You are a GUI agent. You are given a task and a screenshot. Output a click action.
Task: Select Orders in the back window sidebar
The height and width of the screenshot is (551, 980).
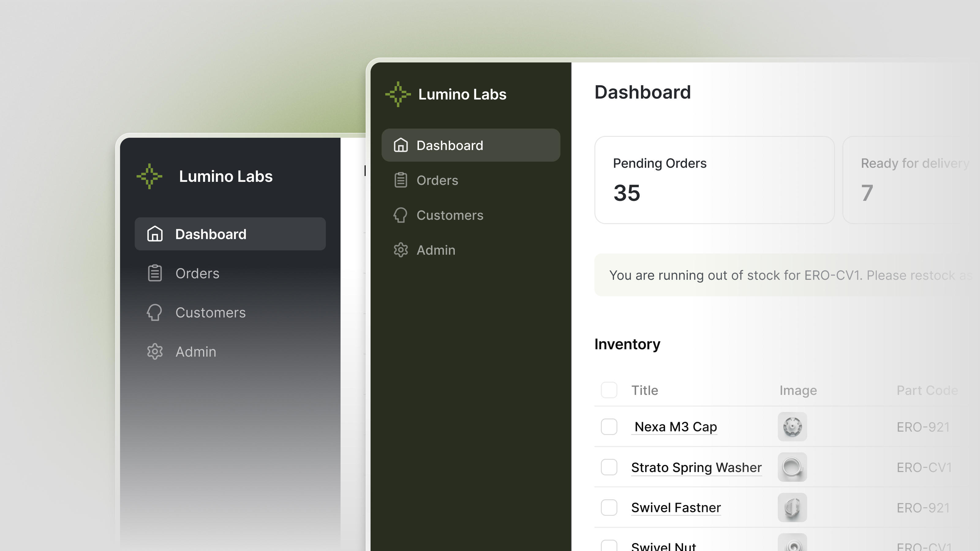(x=230, y=273)
